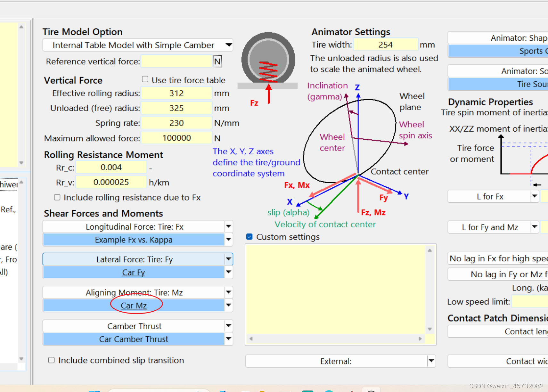This screenshot has width=548, height=392.
Task: Open the circled Car Mz dataset link
Action: coord(133,306)
